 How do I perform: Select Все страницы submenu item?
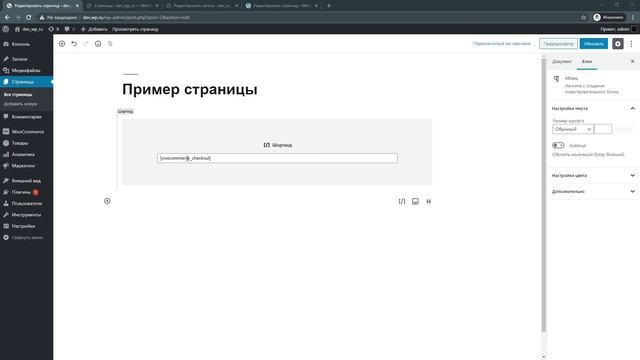(x=18, y=94)
